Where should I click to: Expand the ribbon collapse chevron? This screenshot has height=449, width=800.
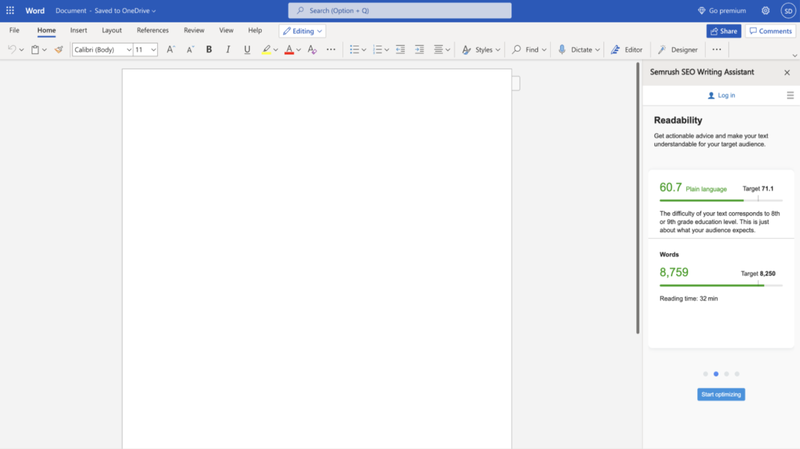point(794,55)
